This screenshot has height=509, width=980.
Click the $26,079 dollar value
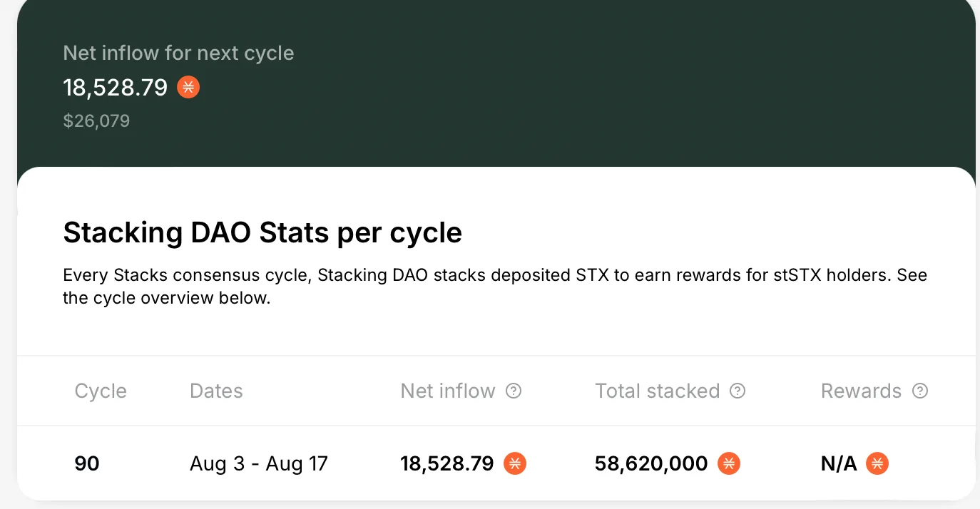click(96, 120)
